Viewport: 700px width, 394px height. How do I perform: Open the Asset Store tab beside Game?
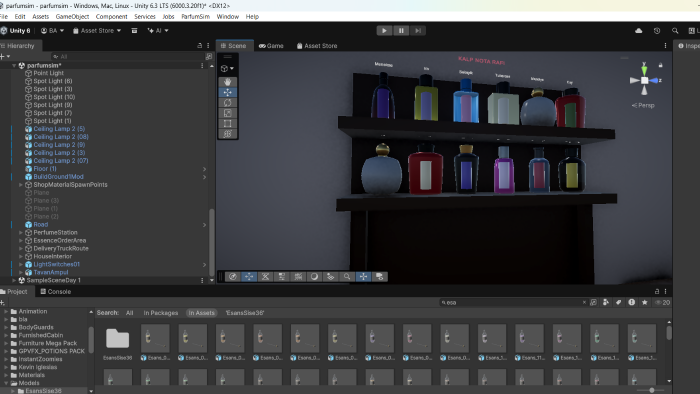coord(317,46)
